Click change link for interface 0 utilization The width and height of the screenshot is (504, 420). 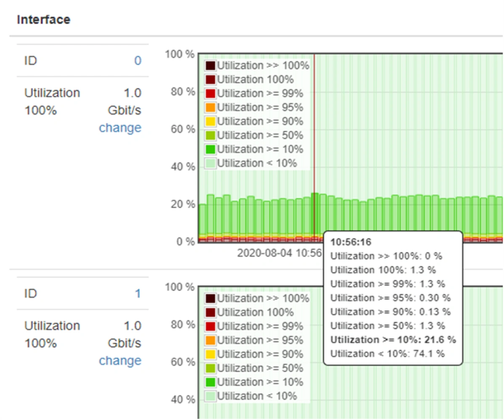click(120, 128)
